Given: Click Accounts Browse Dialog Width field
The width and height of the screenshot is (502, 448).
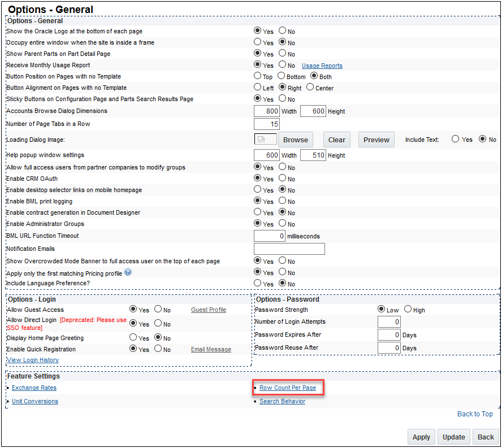Looking at the screenshot, I should click(266, 111).
